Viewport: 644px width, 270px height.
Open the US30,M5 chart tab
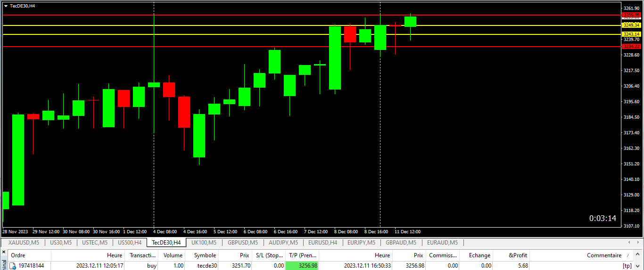pos(60,243)
